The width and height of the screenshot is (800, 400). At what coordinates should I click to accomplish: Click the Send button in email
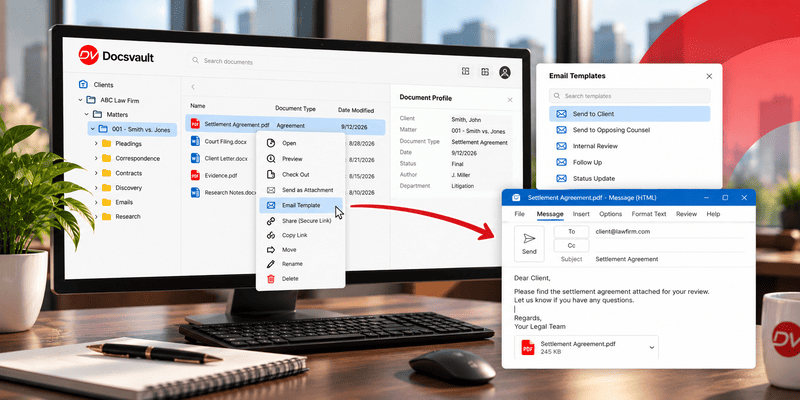click(529, 244)
